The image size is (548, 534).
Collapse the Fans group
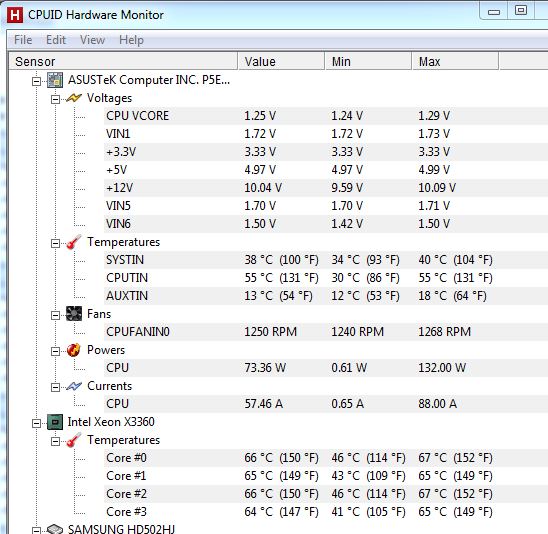coord(55,316)
